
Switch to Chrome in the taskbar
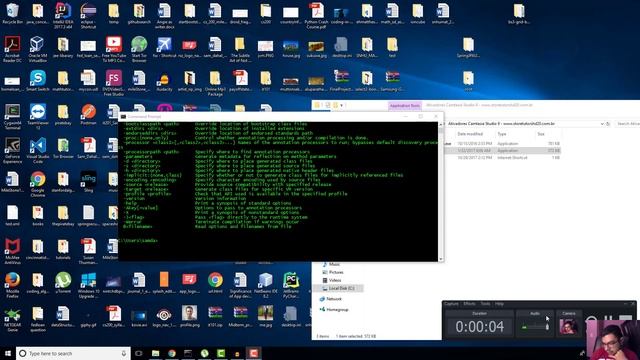[172, 353]
